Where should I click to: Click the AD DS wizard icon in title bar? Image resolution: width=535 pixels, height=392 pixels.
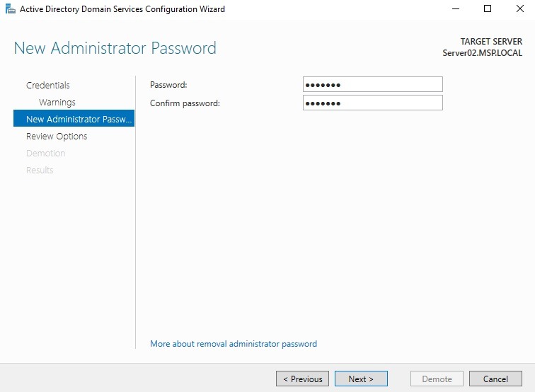point(10,9)
